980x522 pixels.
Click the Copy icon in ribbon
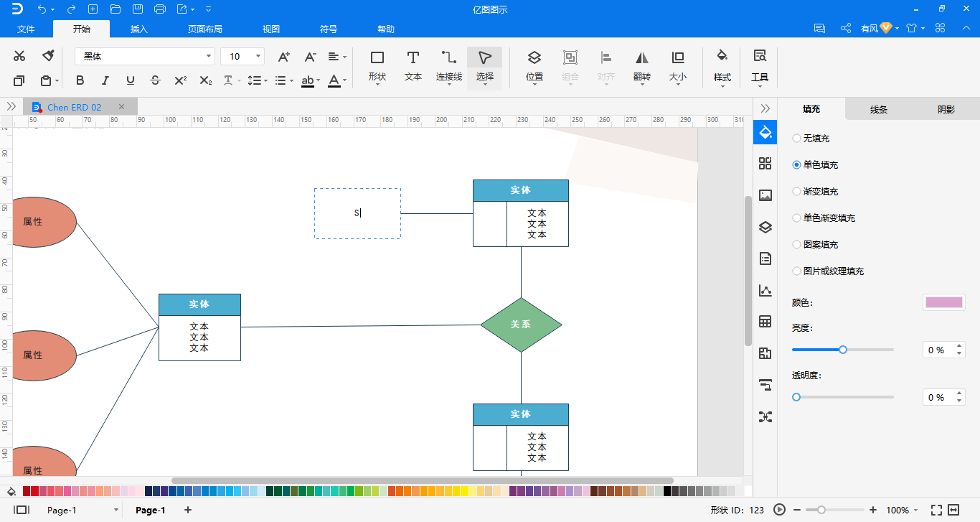pyautogui.click(x=19, y=80)
